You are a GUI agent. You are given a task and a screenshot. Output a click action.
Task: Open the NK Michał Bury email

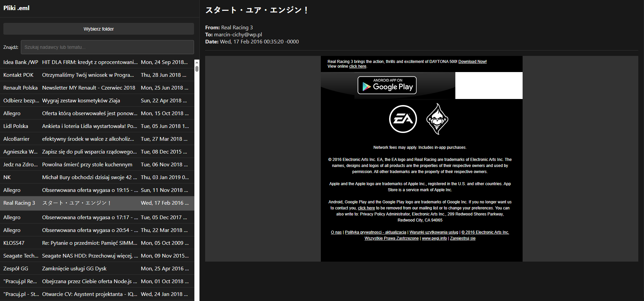point(97,177)
